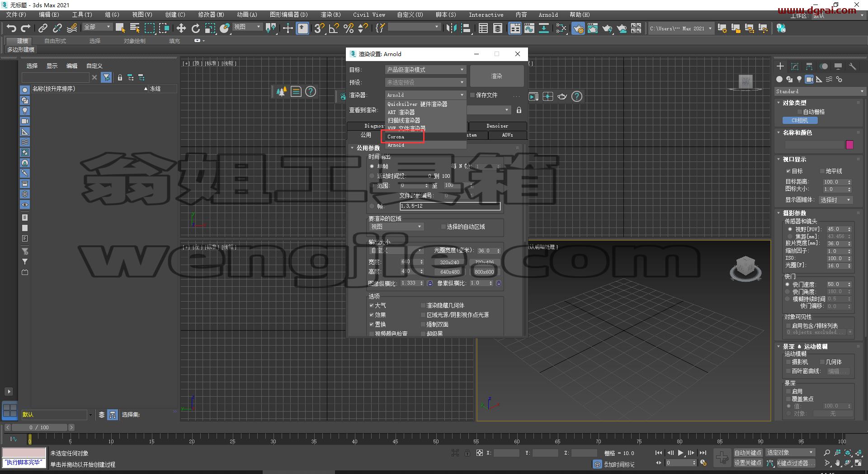The height and width of the screenshot is (474, 868).
Task: Activate the Select and Rotate tool
Action: point(196,28)
